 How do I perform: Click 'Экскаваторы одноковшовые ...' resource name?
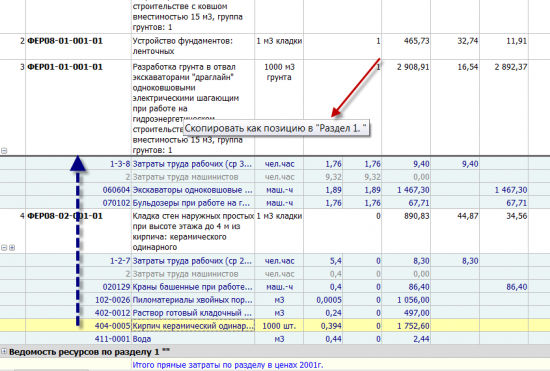(x=192, y=190)
